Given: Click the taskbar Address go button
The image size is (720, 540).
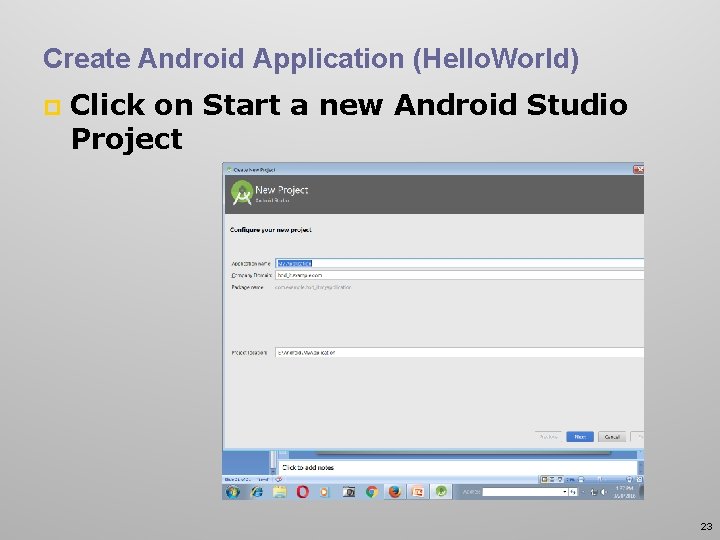Looking at the screenshot, I should (573, 492).
